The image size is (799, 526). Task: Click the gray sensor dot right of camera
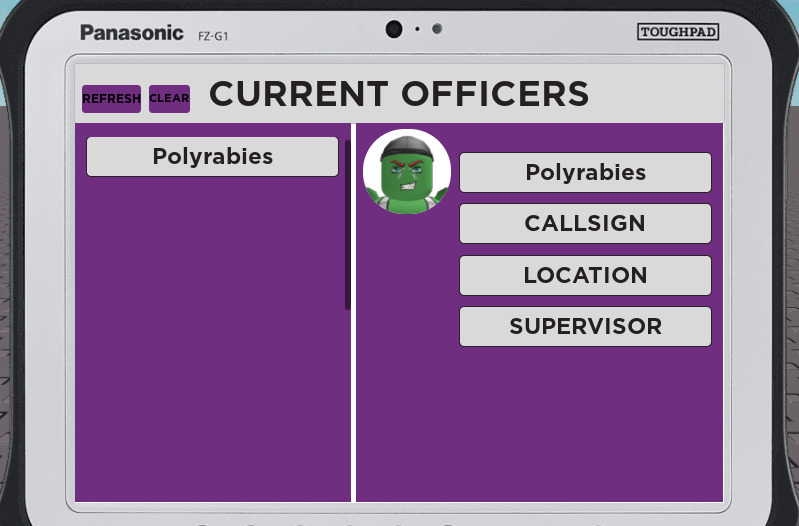pos(437,29)
